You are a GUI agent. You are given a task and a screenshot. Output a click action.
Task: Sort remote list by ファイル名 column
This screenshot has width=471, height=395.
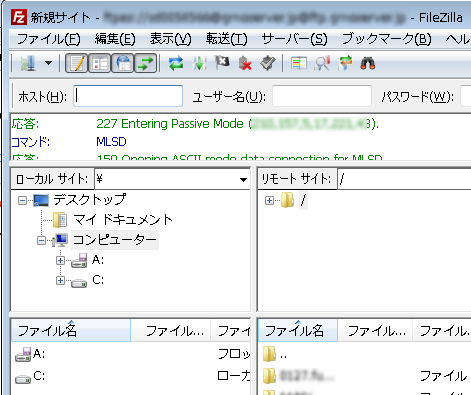click(x=298, y=331)
